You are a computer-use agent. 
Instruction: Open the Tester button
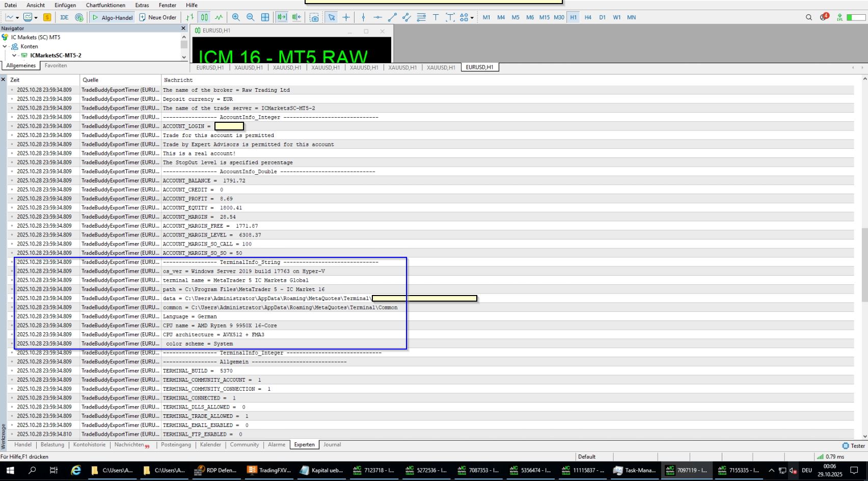pyautogui.click(x=854, y=446)
